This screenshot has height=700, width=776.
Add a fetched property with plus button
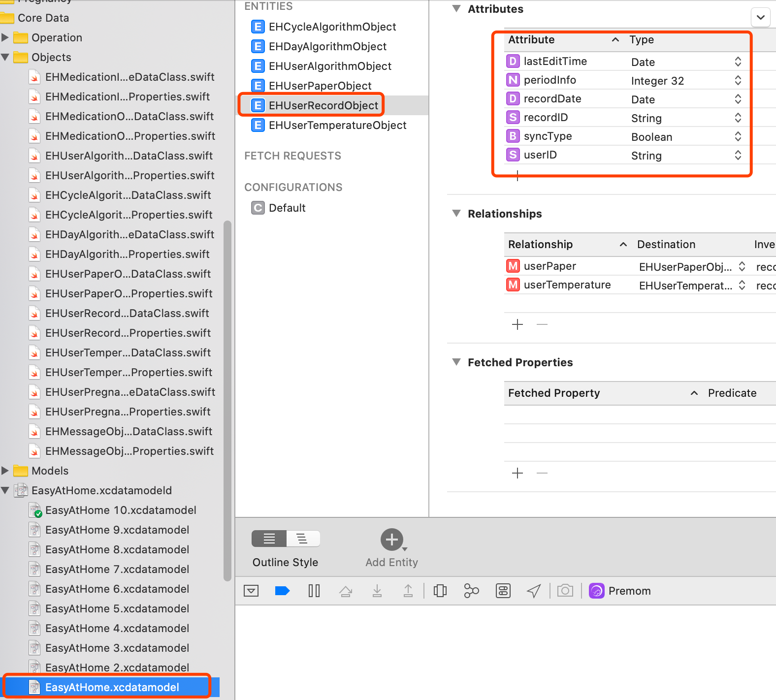[x=517, y=473]
